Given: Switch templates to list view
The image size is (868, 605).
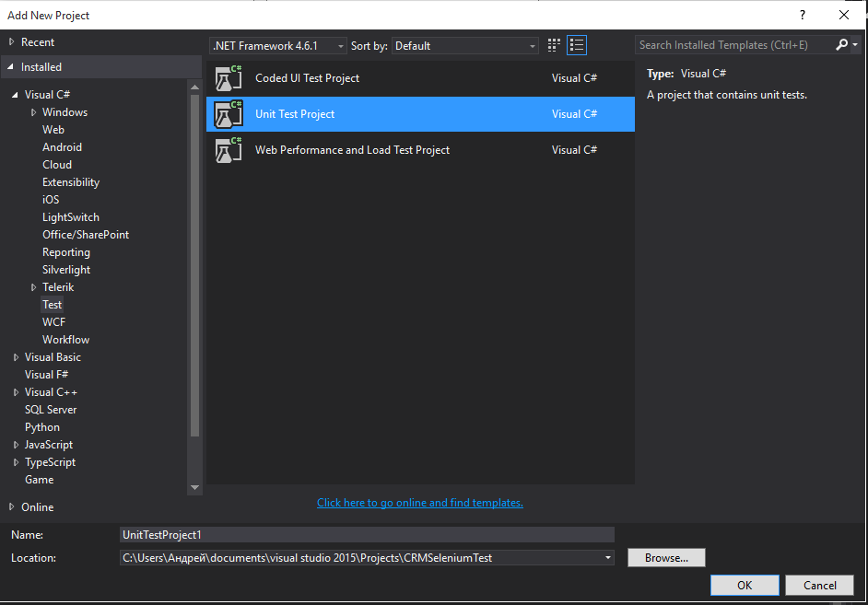Looking at the screenshot, I should (x=576, y=44).
